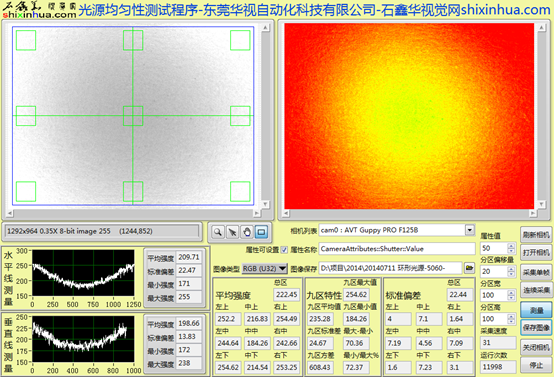Start 连续采集 continuous capture
The width and height of the screenshot is (554, 377).
536,290
